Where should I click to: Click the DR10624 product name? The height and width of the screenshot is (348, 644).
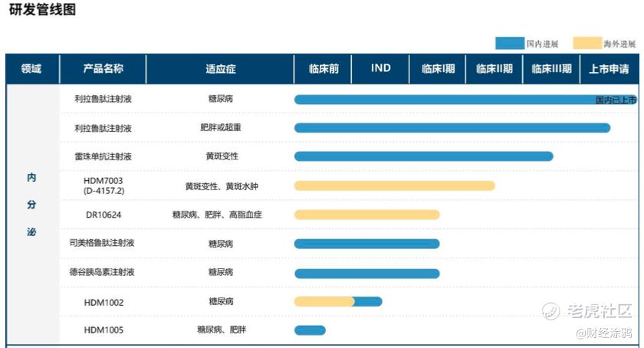pyautogui.click(x=103, y=215)
